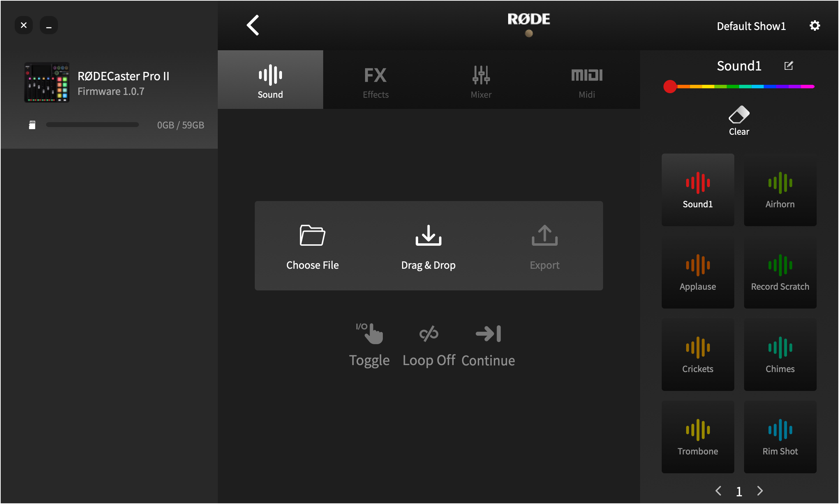839x504 pixels.
Task: Go to previous pad page
Action: point(719,491)
